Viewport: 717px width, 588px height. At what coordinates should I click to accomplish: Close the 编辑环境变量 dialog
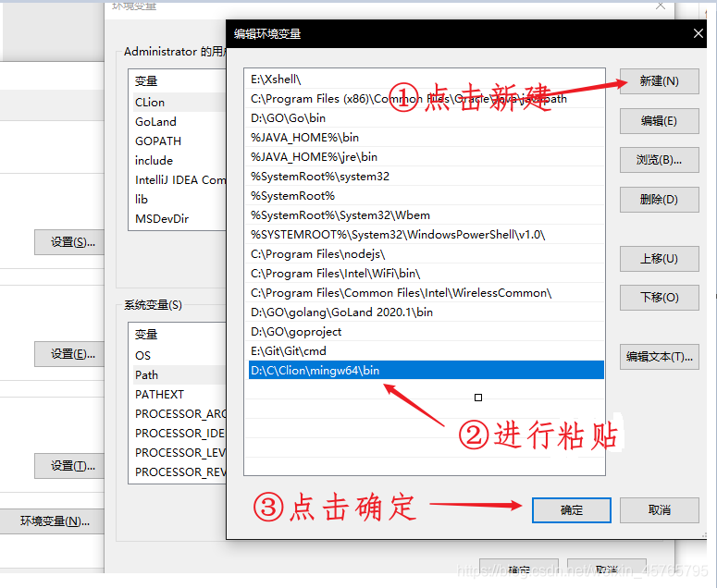[x=698, y=34]
